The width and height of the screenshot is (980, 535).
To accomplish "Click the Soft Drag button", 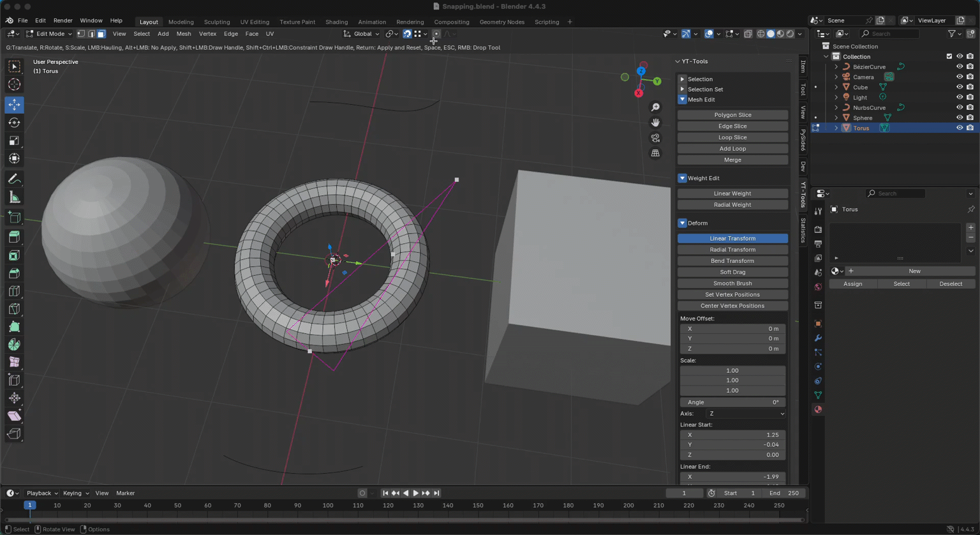I will (732, 272).
